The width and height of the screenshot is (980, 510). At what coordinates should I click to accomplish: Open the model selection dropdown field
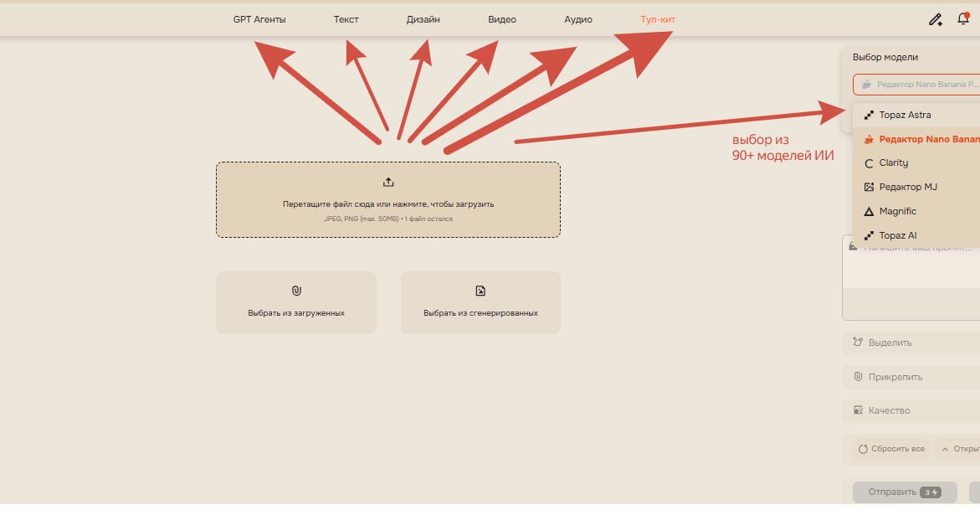(916, 84)
